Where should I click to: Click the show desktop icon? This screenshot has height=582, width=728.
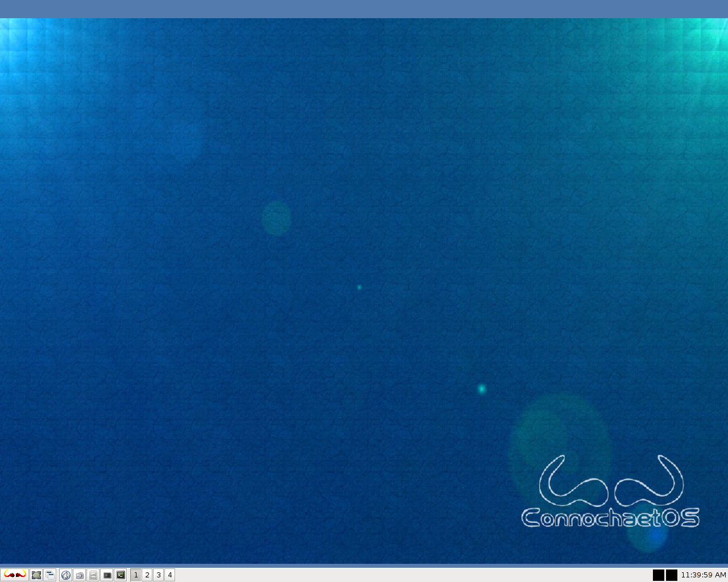36,575
